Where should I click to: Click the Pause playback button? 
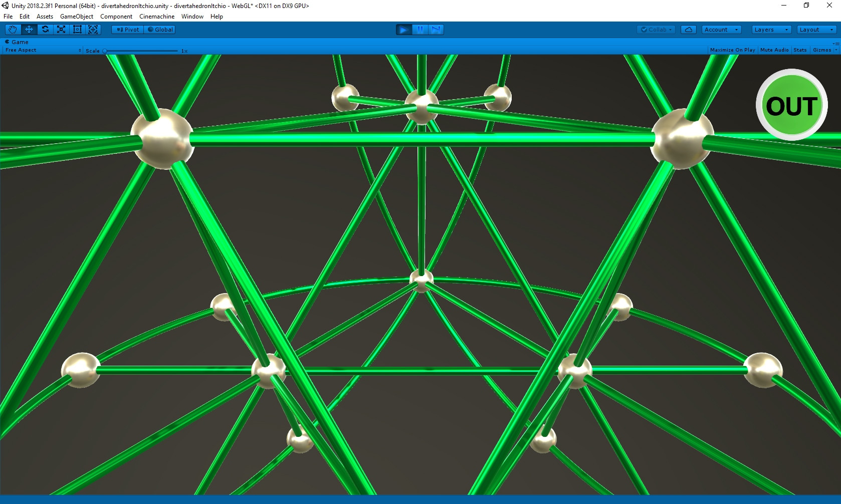point(420,30)
